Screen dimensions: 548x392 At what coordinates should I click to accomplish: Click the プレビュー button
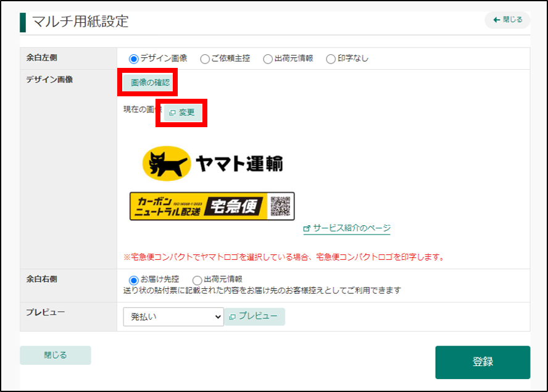[x=254, y=317]
